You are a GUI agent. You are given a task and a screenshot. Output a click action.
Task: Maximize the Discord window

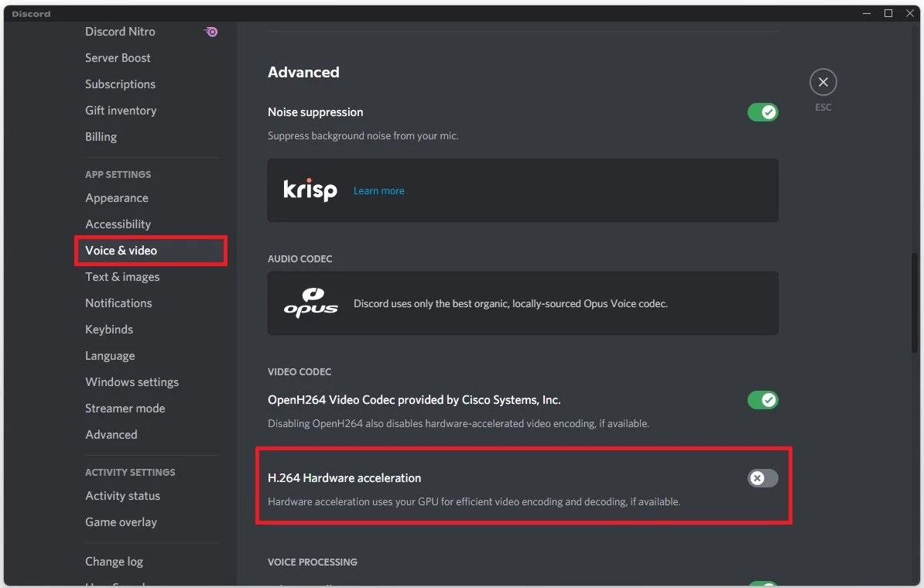click(888, 13)
